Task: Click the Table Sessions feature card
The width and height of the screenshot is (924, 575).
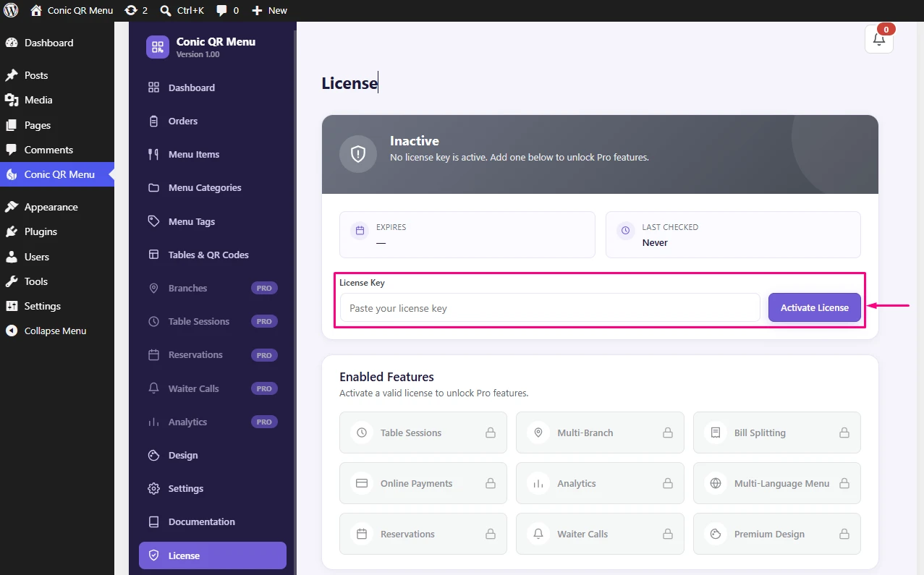Action: coord(423,433)
